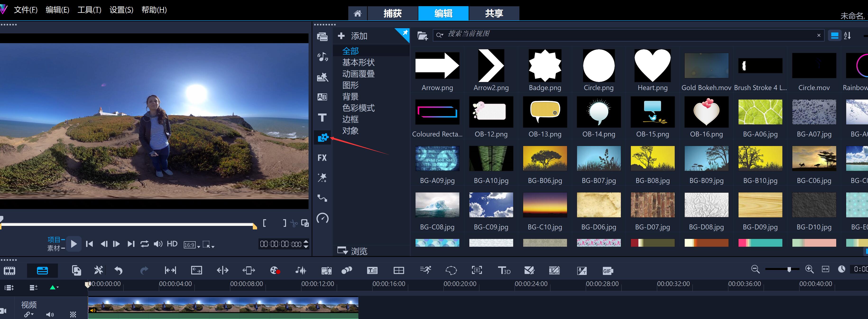The width and height of the screenshot is (868, 319).
Task: Open the resize/crop mode dropdown
Action: pyautogui.click(x=208, y=245)
